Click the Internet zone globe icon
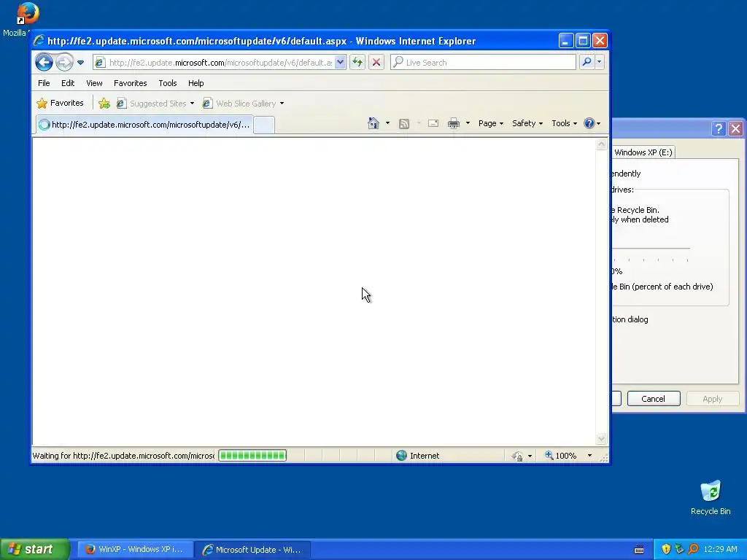 (x=402, y=456)
